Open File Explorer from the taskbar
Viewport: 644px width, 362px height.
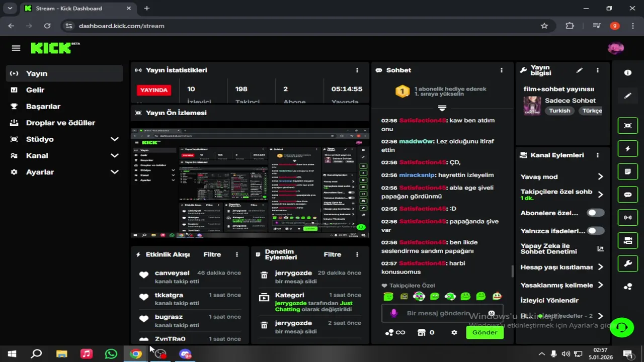point(61,354)
